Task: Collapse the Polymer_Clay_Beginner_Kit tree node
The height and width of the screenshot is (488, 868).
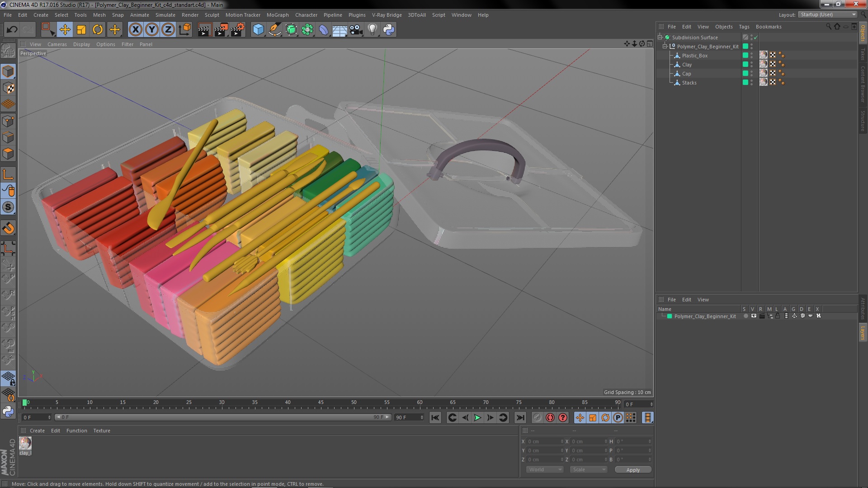Action: (665, 47)
